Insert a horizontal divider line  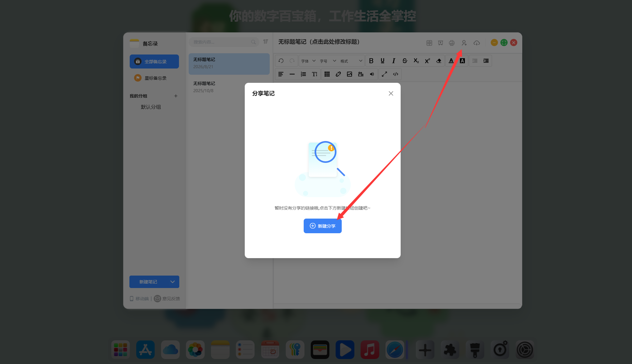coord(292,74)
